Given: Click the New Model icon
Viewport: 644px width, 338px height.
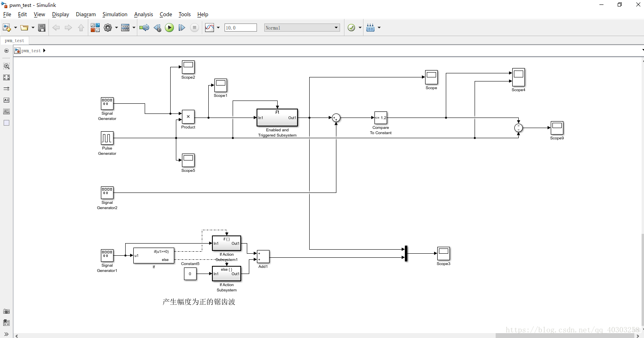Looking at the screenshot, I should [x=7, y=28].
